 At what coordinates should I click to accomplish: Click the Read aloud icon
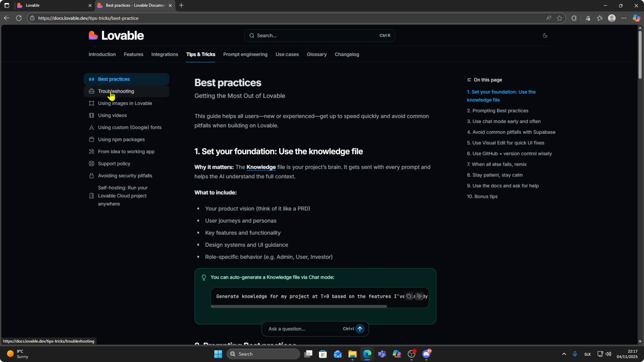pos(548,18)
